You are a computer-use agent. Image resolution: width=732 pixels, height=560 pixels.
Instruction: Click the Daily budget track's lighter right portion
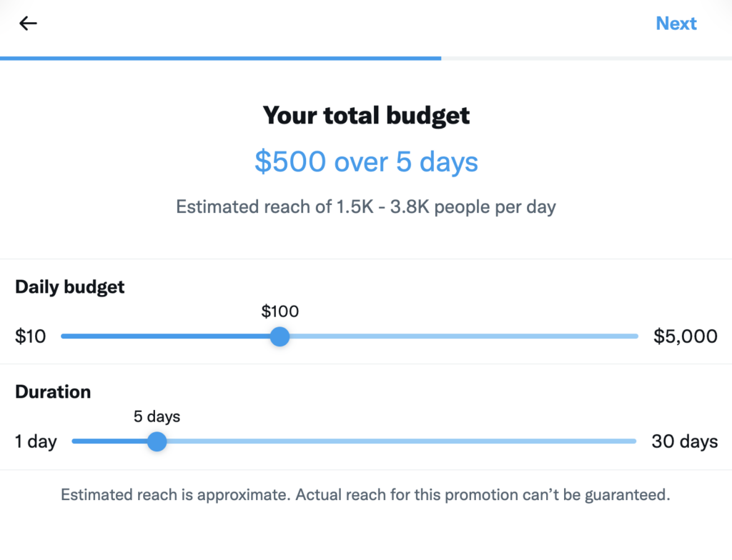[465, 336]
